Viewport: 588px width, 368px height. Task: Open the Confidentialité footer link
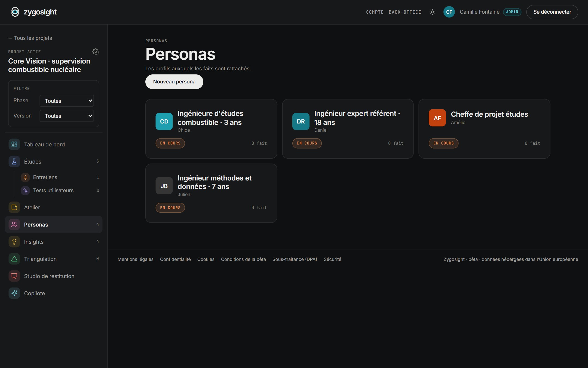[x=175, y=259]
